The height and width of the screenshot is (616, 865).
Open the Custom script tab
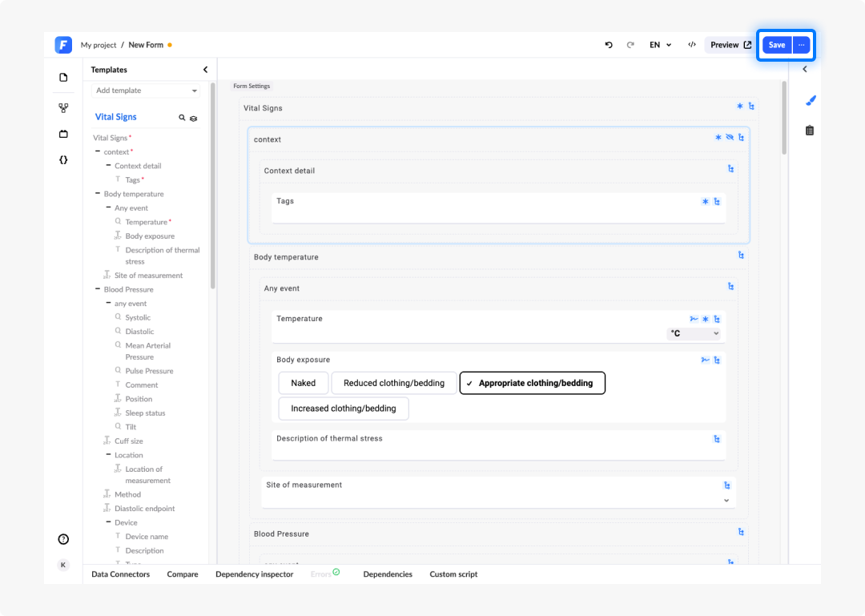click(x=453, y=574)
